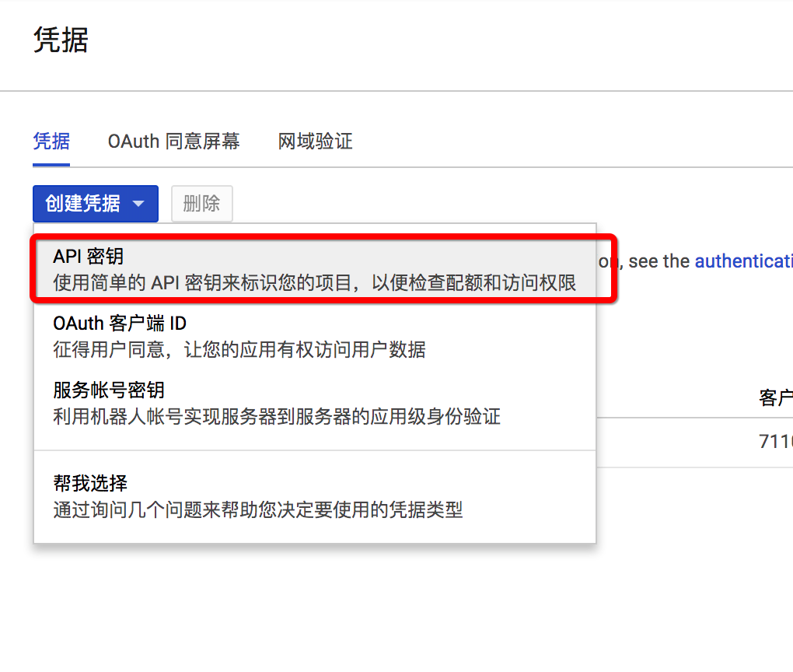Select the API 密钥 menu option

[x=315, y=269]
